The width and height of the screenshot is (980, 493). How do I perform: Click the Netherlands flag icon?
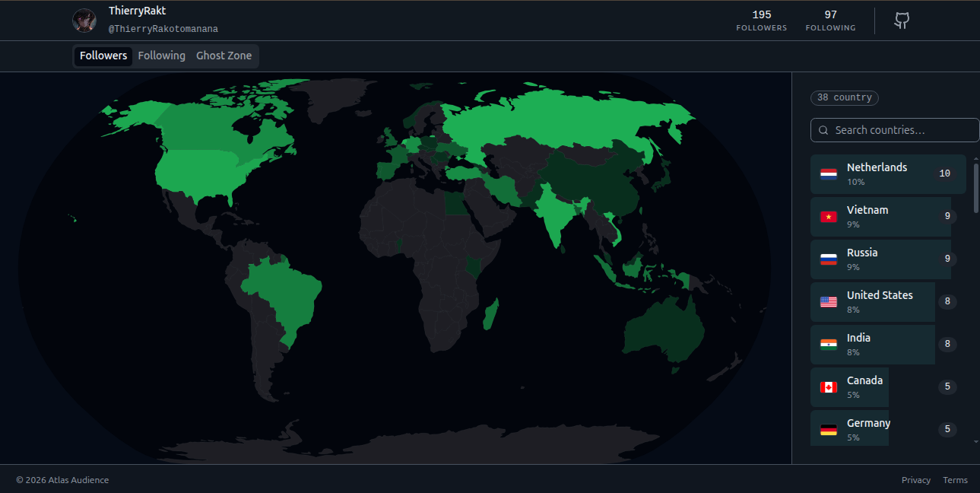tap(829, 174)
